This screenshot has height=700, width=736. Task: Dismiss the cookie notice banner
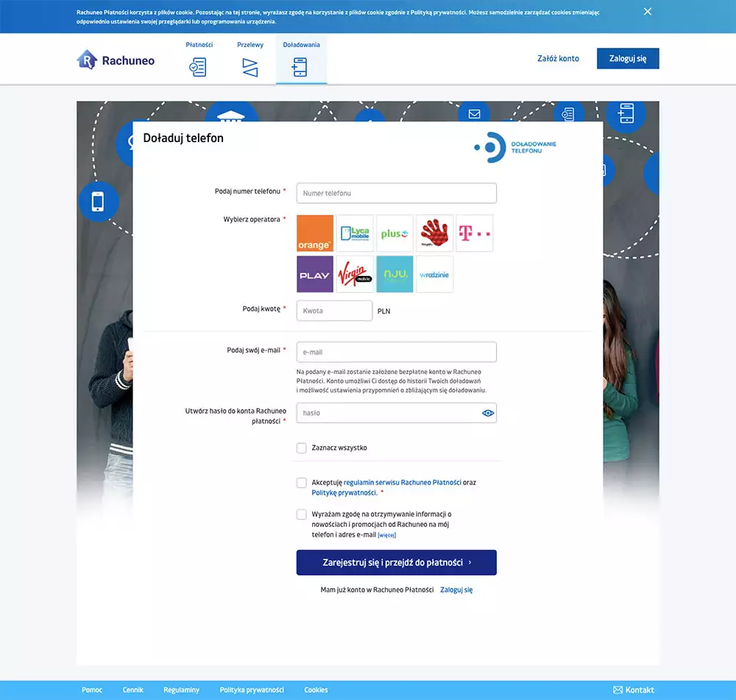(647, 11)
